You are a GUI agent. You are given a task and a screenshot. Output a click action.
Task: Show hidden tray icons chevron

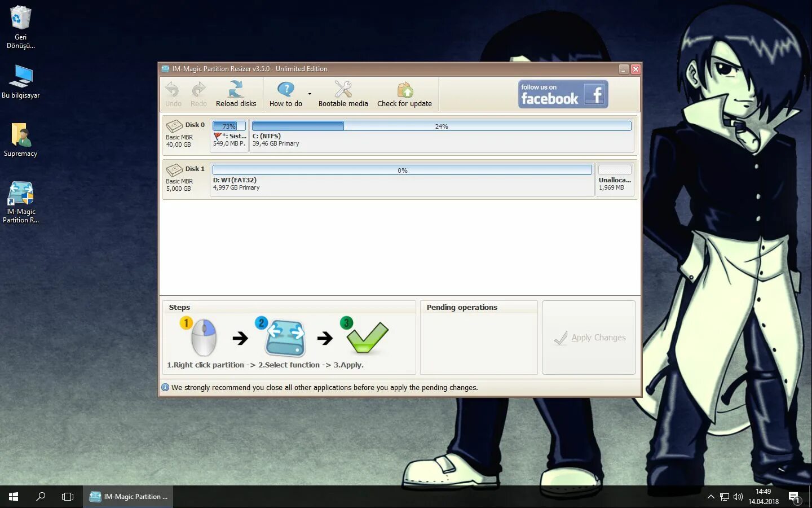click(x=710, y=497)
